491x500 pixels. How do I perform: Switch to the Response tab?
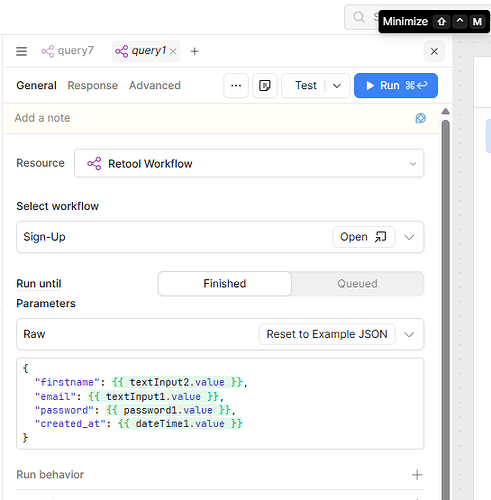(93, 85)
